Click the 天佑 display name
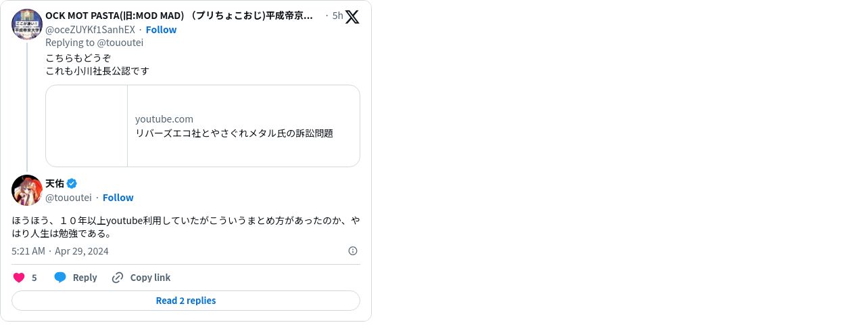This screenshot has height=327, width=868. point(55,183)
